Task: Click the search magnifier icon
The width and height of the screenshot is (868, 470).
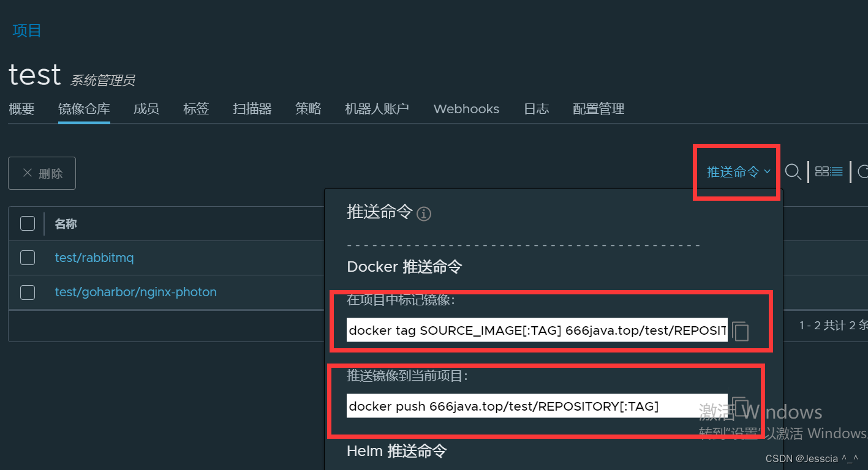Action: pos(793,172)
